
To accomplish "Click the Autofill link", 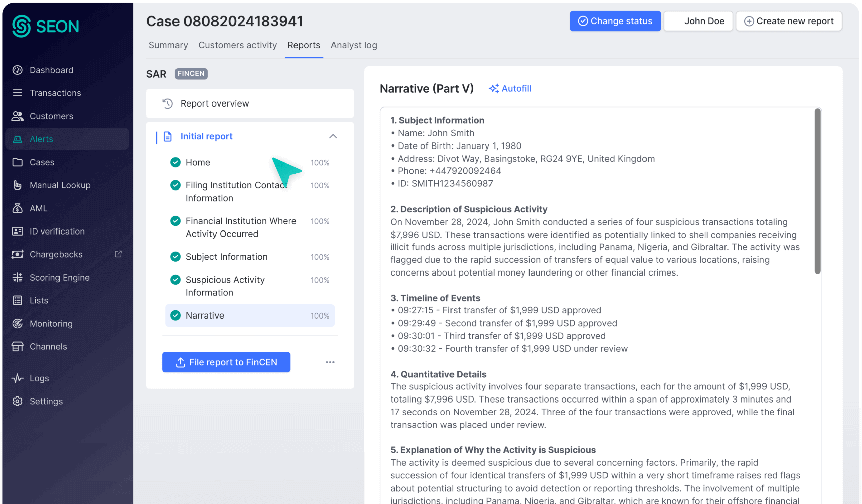I will click(x=510, y=89).
